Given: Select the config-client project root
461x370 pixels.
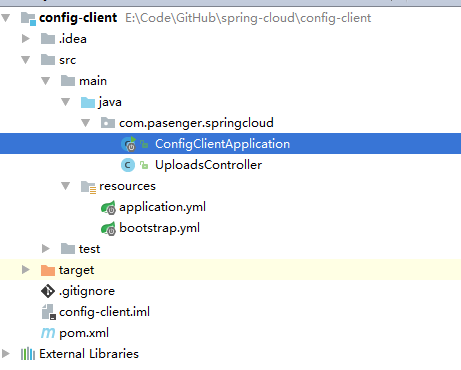Looking at the screenshot, I should point(78,18).
